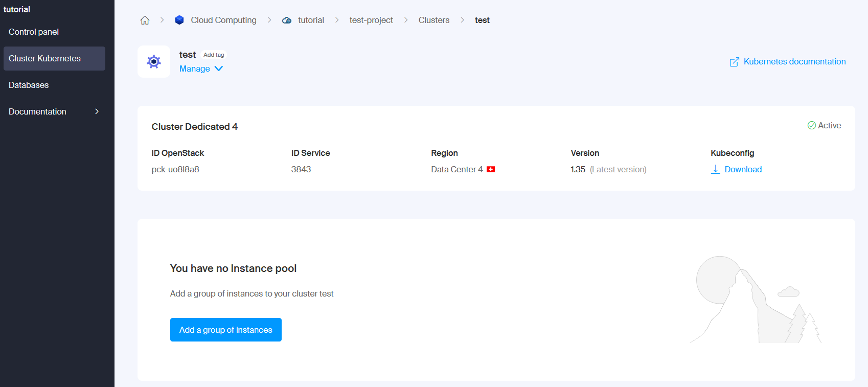Image resolution: width=868 pixels, height=387 pixels.
Task: Click the Active status label
Action: (830, 125)
